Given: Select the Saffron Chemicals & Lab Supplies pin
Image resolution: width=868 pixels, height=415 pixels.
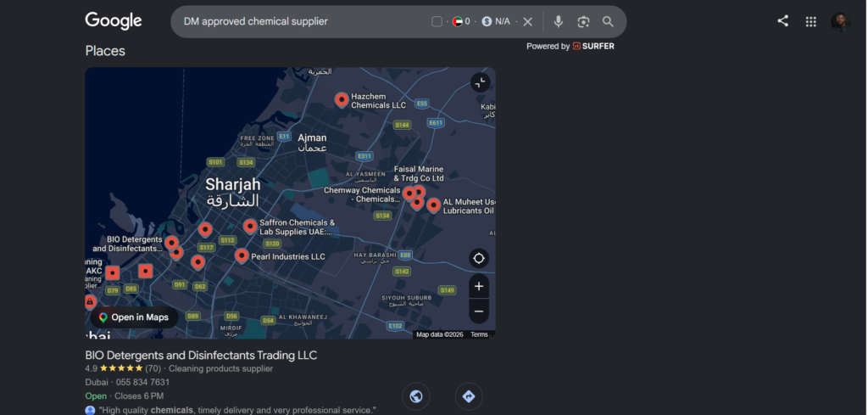Looking at the screenshot, I should pyautogui.click(x=250, y=226).
